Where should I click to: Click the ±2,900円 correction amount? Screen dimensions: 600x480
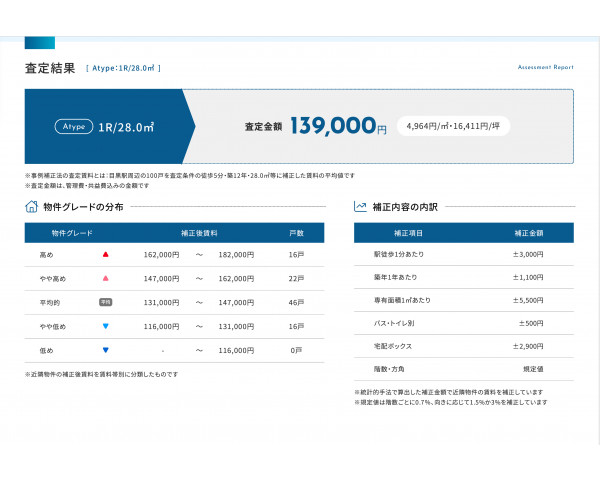pyautogui.click(x=528, y=346)
